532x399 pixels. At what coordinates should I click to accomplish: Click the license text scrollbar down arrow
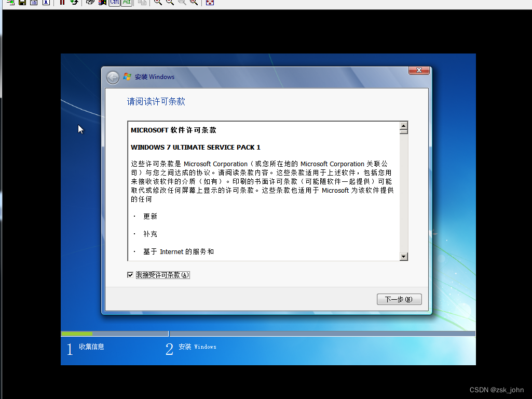(x=403, y=256)
